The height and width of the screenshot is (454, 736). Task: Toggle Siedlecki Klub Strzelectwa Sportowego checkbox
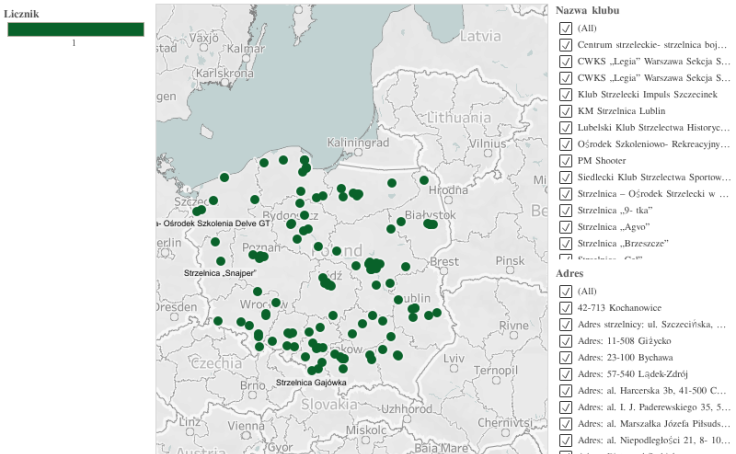(x=566, y=177)
